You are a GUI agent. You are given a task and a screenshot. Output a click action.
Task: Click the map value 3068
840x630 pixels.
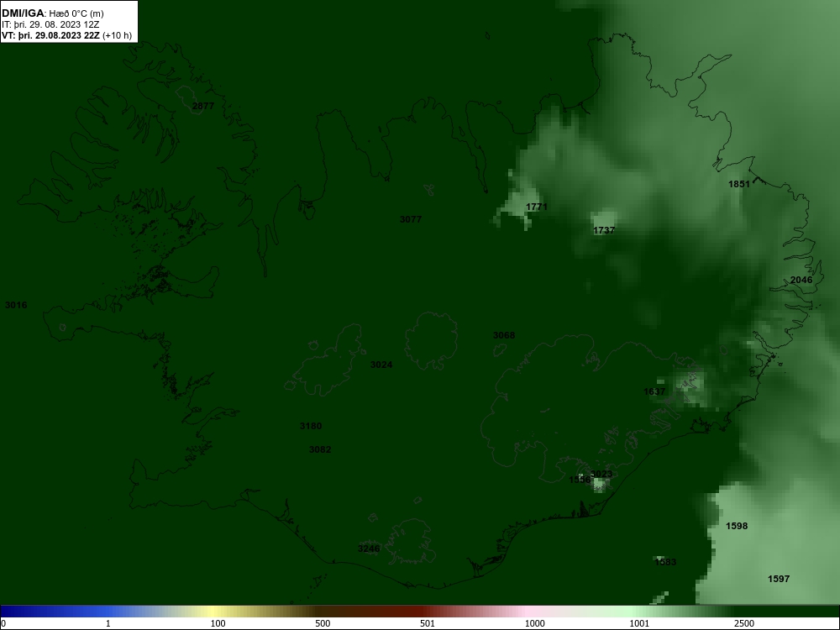tap(504, 335)
